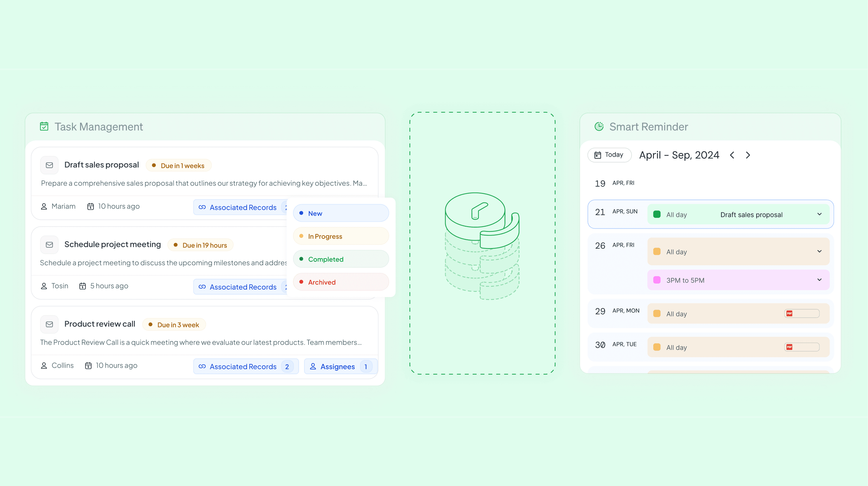
Task: Go to the previous calendar period arrow
Action: pos(732,155)
